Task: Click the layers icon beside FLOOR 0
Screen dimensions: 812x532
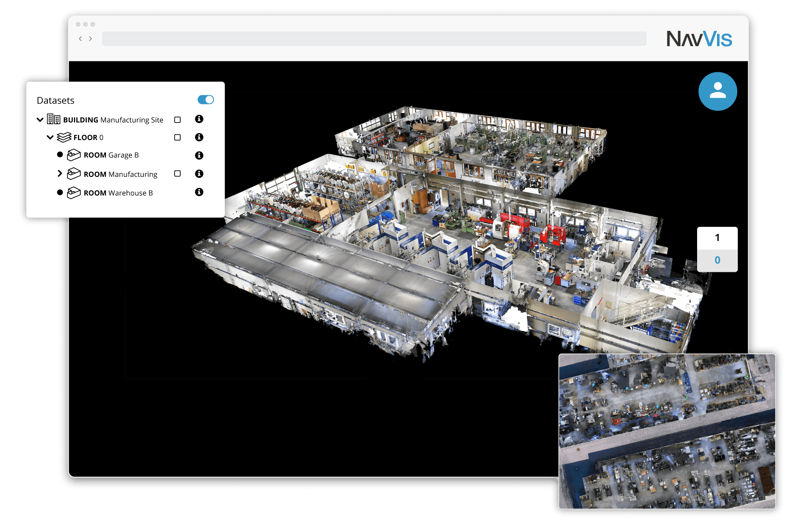Action: point(64,138)
